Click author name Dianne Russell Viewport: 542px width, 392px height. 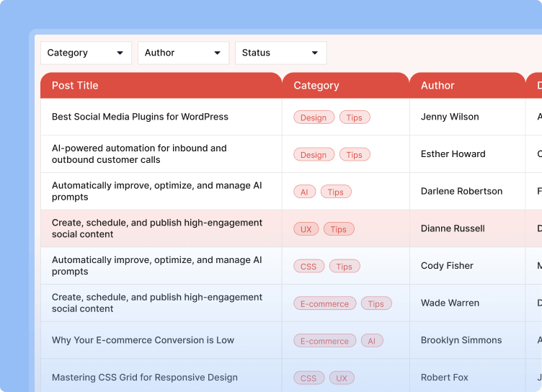(453, 228)
